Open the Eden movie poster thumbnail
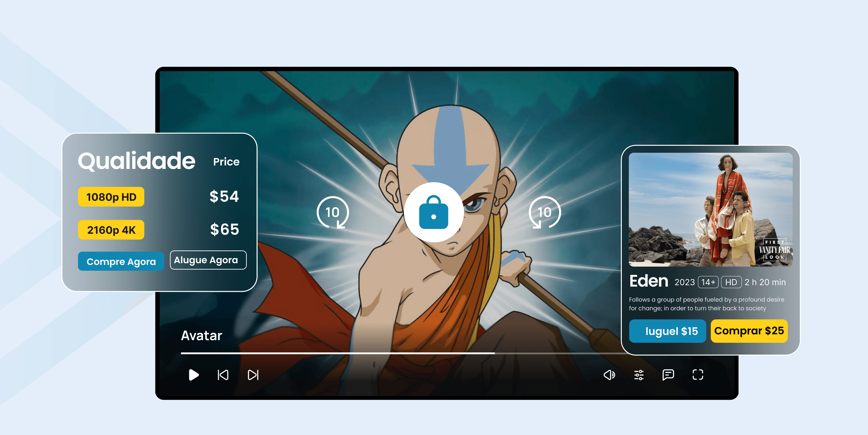 coord(710,209)
